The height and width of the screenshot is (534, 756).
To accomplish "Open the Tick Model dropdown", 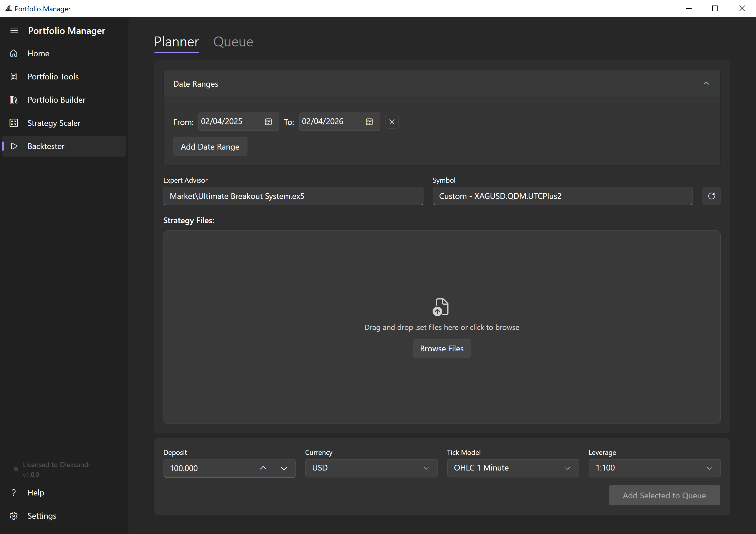I will pyautogui.click(x=513, y=468).
